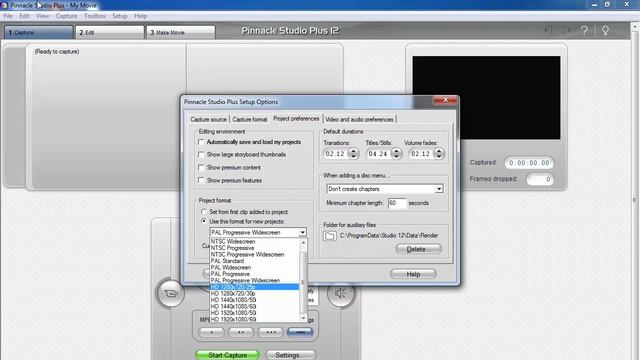The height and width of the screenshot is (360, 640).
Task: Select the two-dot capture quality preset
Action: coord(241,332)
